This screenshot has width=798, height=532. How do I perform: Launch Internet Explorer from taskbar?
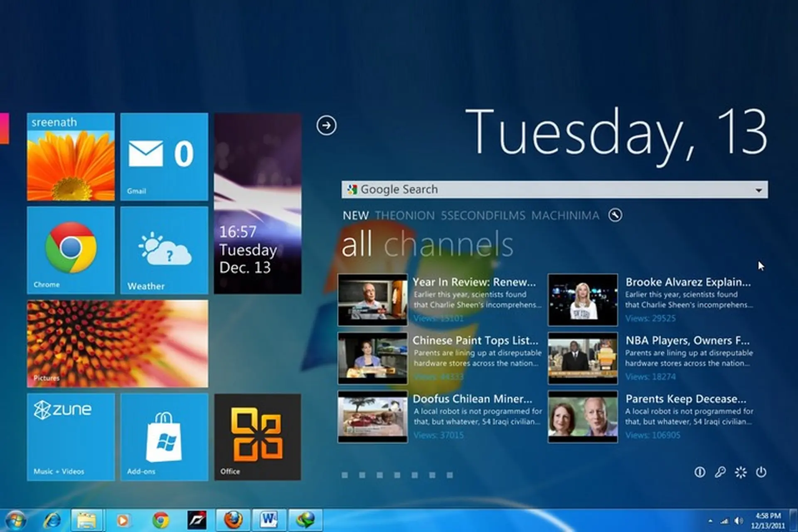pos(52,520)
